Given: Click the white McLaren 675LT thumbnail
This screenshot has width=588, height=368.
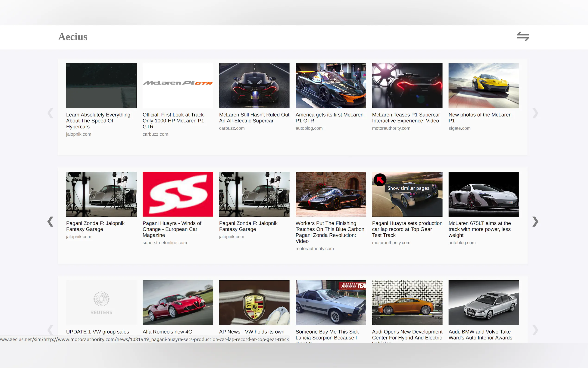Looking at the screenshot, I should point(484,194).
